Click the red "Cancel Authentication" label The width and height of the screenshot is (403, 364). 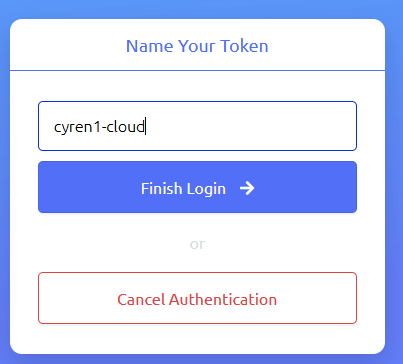(197, 299)
